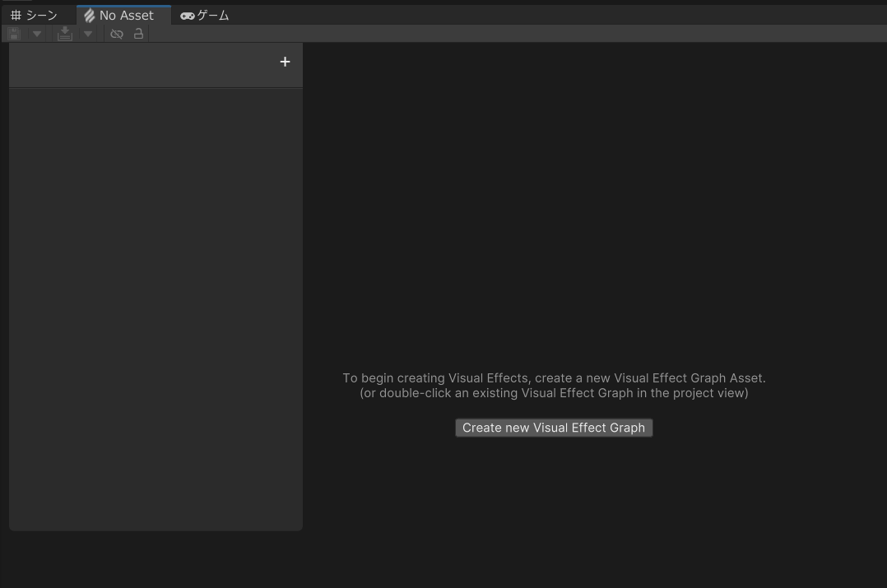Click the gamepad icon on ゲーム tab
This screenshot has height=588, width=887.
click(x=188, y=16)
